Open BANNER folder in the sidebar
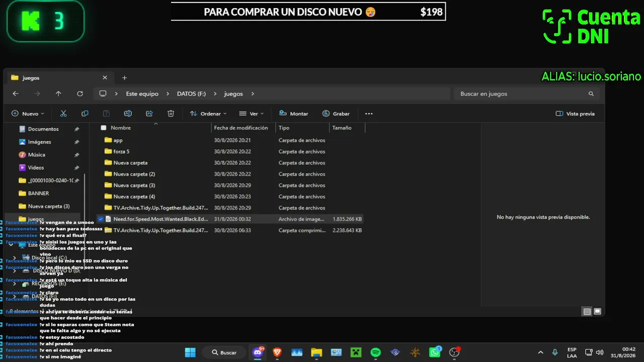The height and width of the screenshot is (362, 644). (38, 193)
